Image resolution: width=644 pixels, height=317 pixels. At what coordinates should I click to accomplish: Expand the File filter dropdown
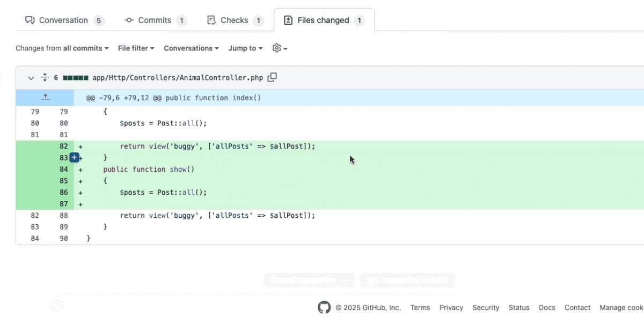tap(136, 48)
